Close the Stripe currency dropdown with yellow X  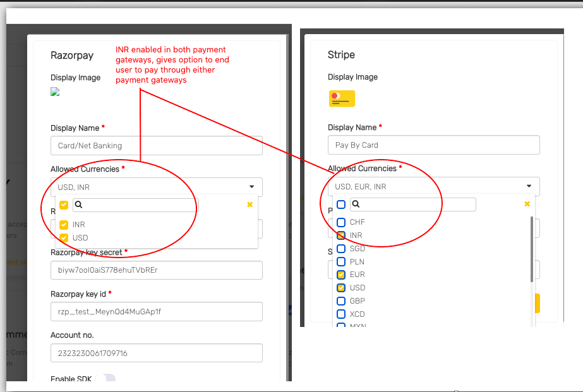point(527,204)
